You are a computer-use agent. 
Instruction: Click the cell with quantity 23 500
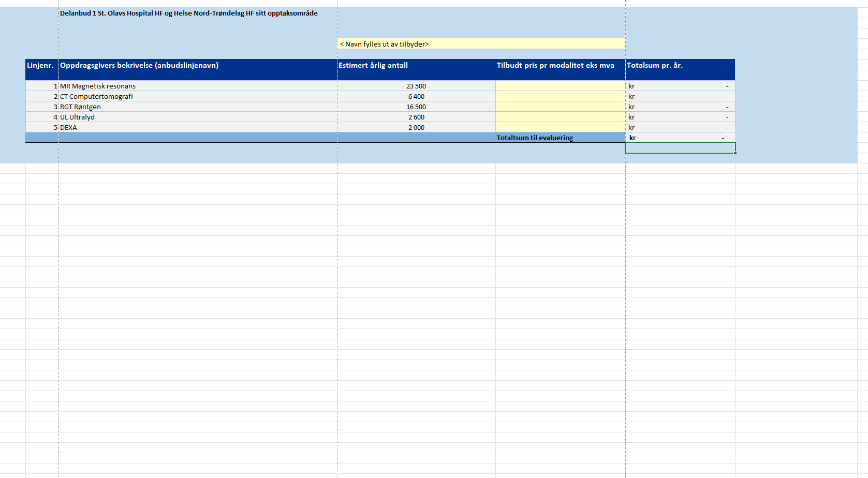(416, 86)
